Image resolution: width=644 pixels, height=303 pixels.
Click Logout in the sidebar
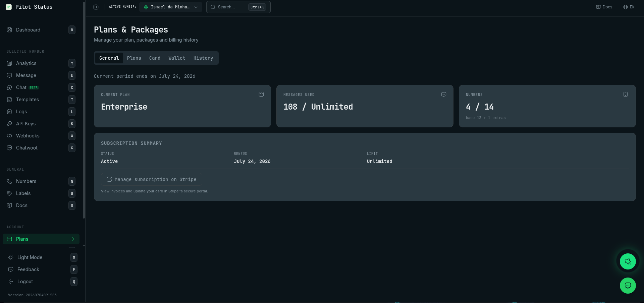[43, 282]
